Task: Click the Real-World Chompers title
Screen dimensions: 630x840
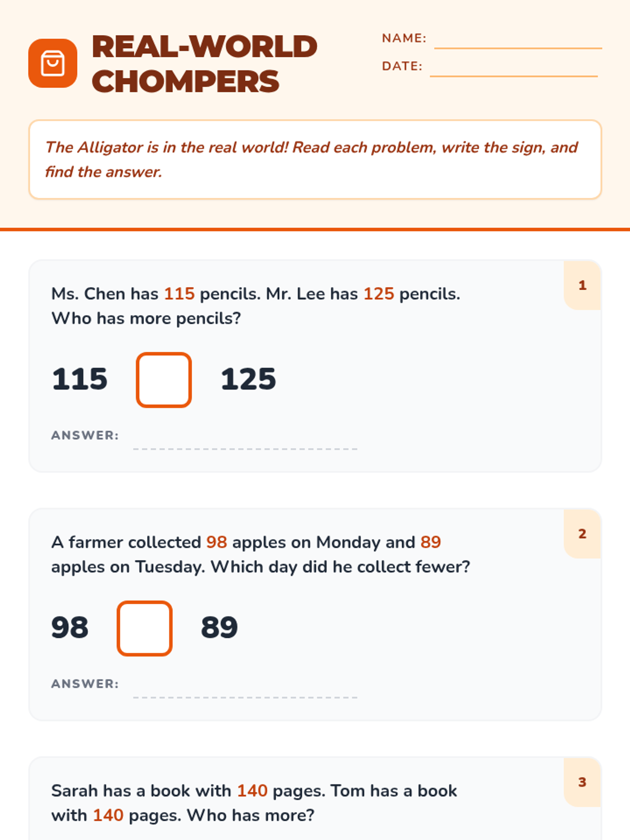Action: tap(204, 64)
